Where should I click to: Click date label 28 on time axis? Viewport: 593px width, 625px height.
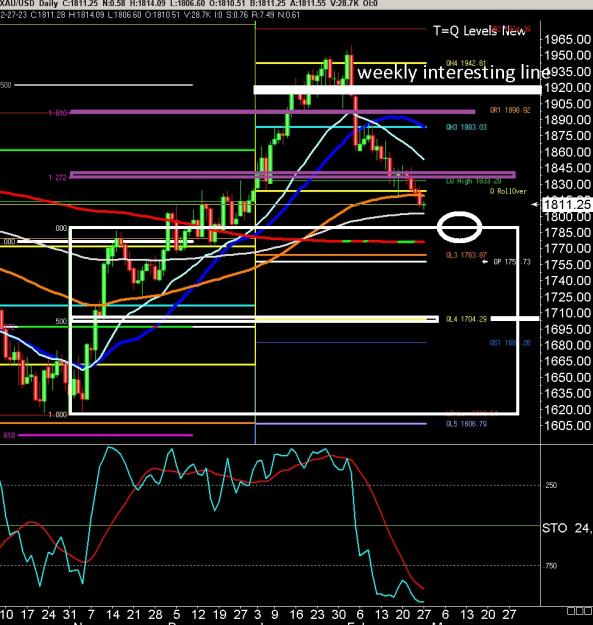[x=155, y=614]
